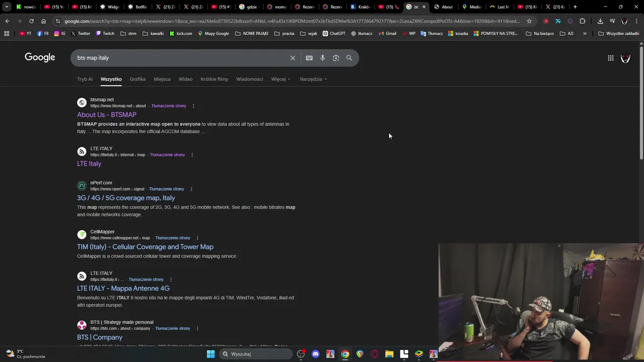Open more options for nPerf.com result
Screen dimensions: 644x362
tap(191, 189)
